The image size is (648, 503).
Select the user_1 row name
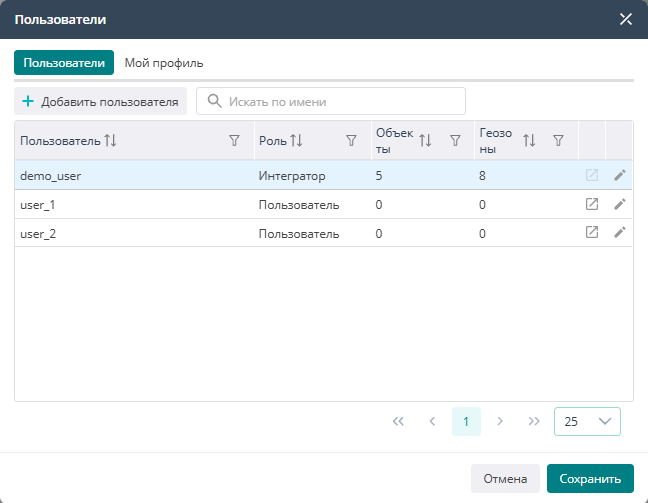(x=38, y=205)
